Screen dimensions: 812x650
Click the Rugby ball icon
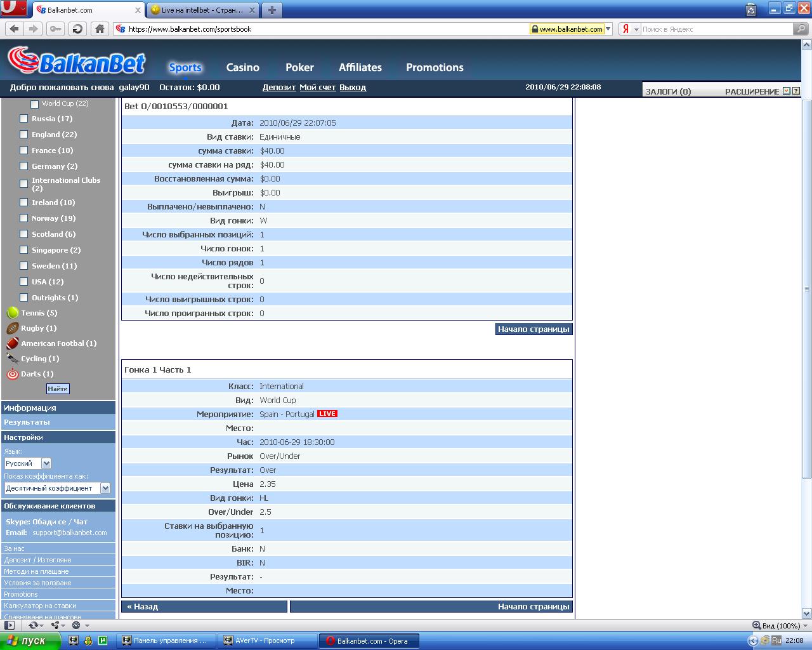point(12,328)
